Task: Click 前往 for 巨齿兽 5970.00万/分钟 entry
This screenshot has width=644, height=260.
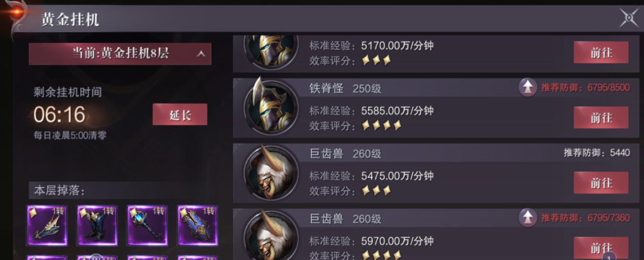Action: (601, 248)
